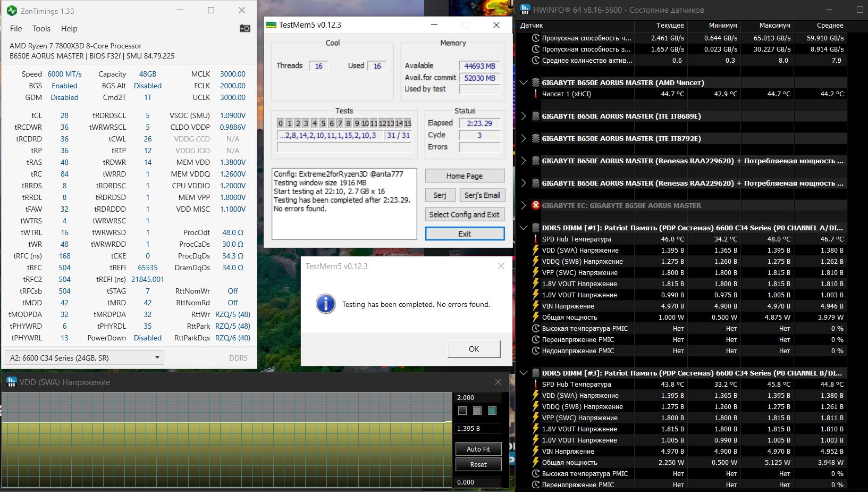Click the Serj button in TestMem5
868x492 pixels.
point(440,195)
